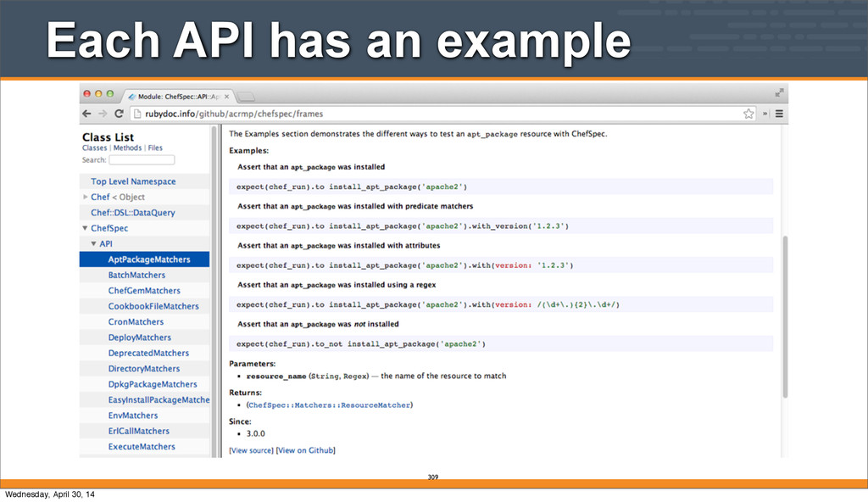This screenshot has height=502, width=868.
Task: Click the to_not install_apt_package code example
Action: point(501,344)
